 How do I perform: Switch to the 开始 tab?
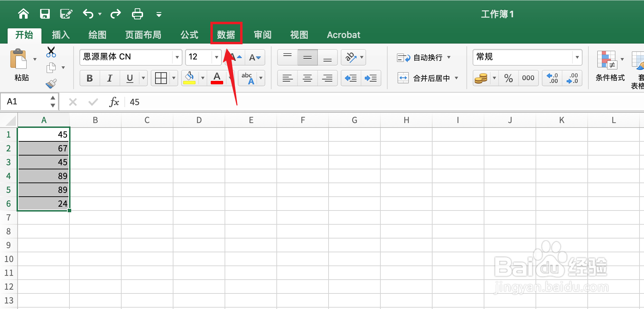[x=24, y=35]
